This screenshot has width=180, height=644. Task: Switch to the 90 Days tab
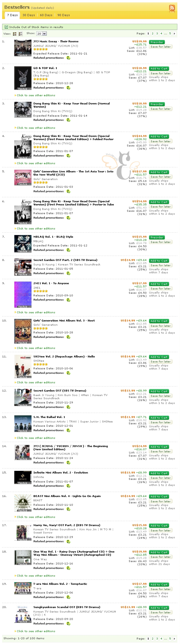point(64,15)
